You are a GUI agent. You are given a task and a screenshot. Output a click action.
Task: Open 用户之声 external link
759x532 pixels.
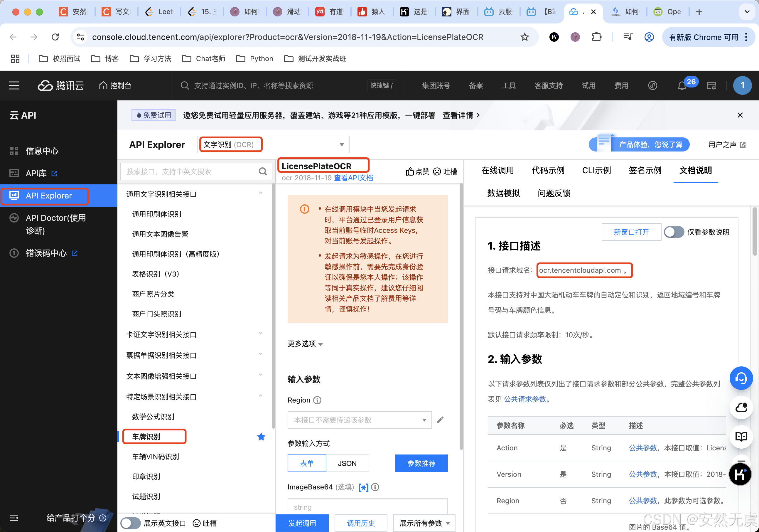(x=727, y=144)
